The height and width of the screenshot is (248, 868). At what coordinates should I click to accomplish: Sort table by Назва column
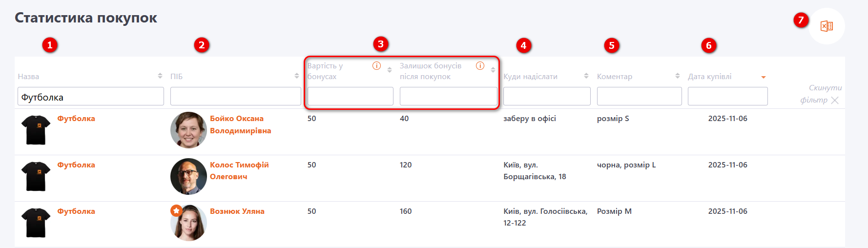(160, 76)
